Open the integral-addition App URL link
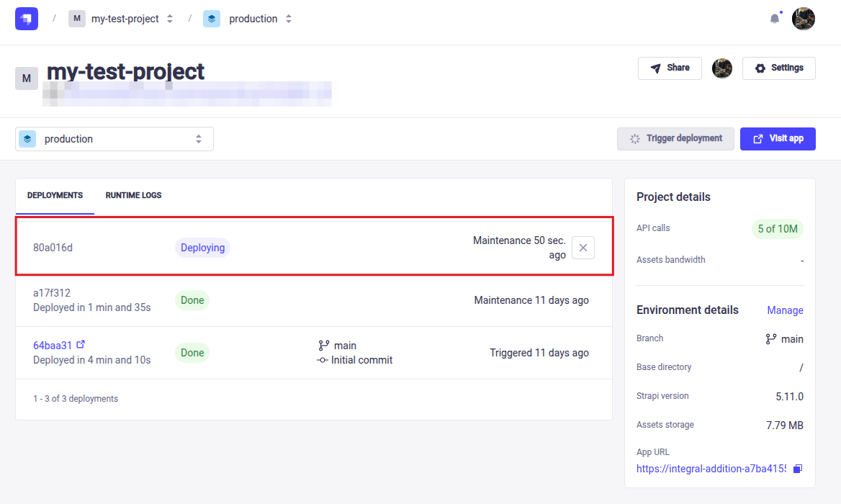Screen dimensions: 841x504 (x=711, y=469)
